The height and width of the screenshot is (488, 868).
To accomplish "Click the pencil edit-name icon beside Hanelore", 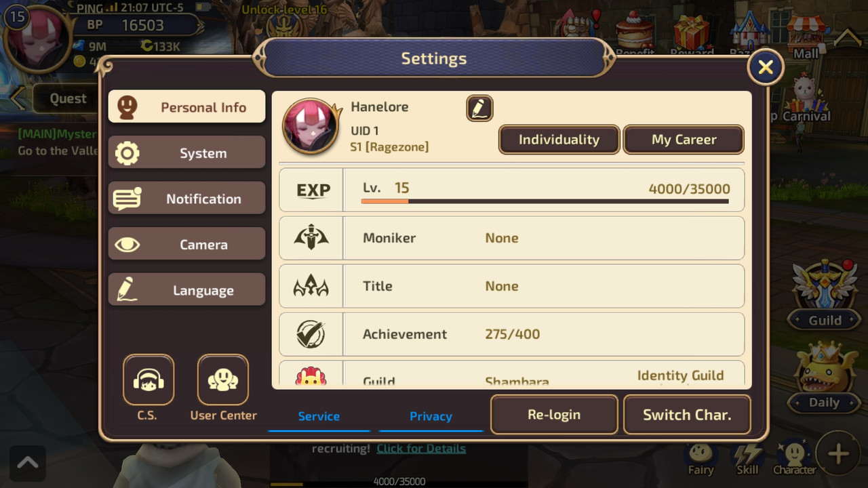I will (479, 108).
